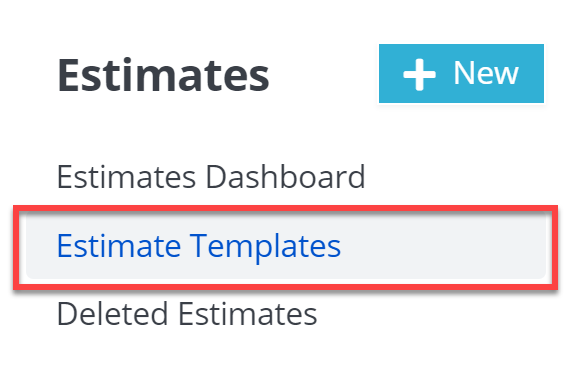Click empty area right of Estimate Templates text
Viewport: 571px width, 390px height.
(443, 246)
